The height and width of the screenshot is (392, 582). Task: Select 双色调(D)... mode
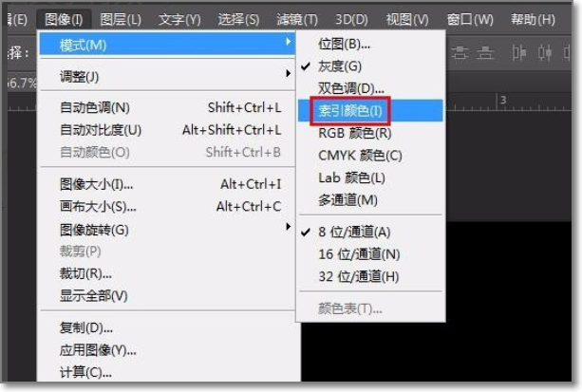pos(370,88)
